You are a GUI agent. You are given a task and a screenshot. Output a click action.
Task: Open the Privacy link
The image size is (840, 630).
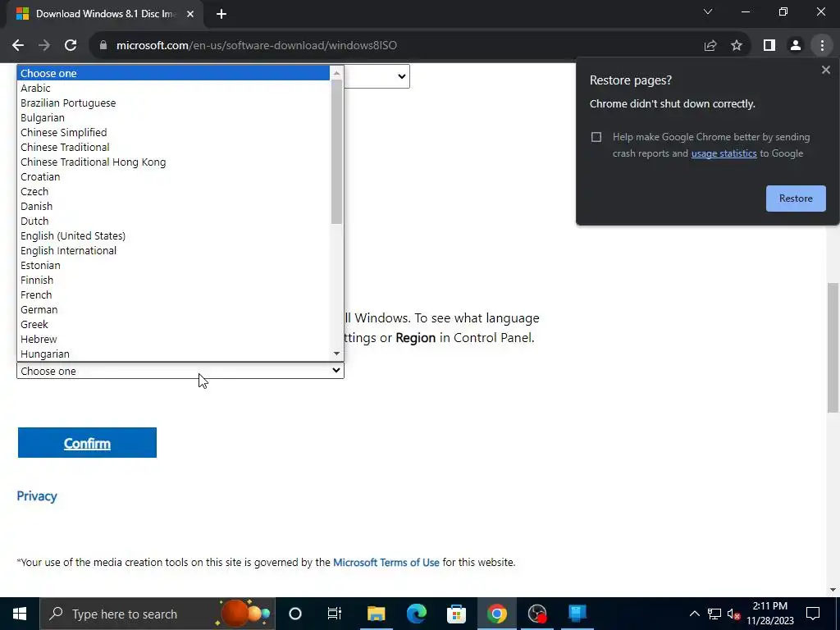[x=36, y=496]
